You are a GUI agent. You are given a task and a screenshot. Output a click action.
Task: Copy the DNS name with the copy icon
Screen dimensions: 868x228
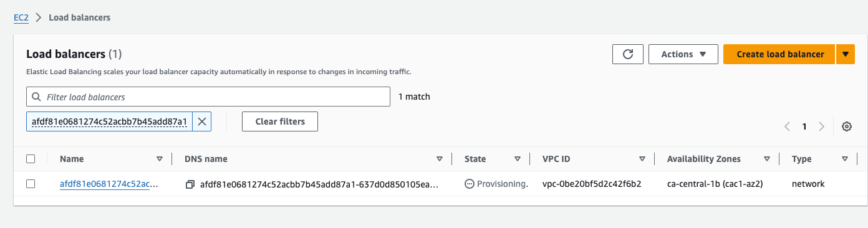pyautogui.click(x=190, y=184)
